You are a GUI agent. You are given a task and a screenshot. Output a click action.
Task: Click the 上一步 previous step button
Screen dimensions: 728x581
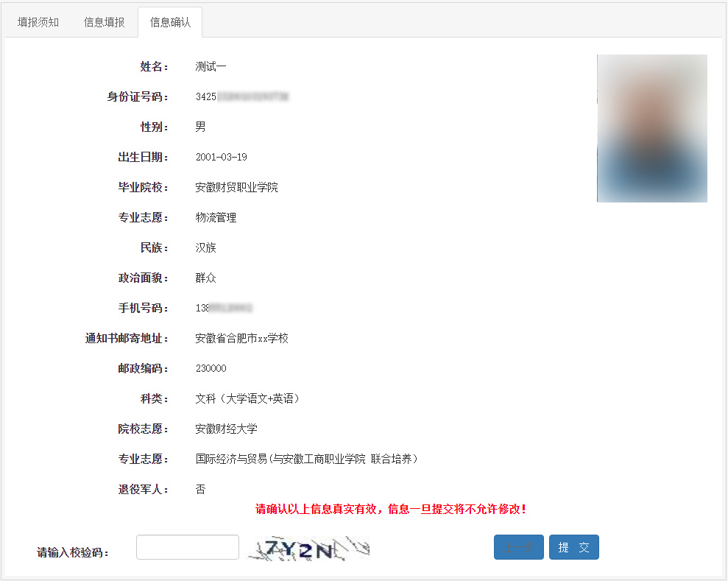tap(518, 547)
